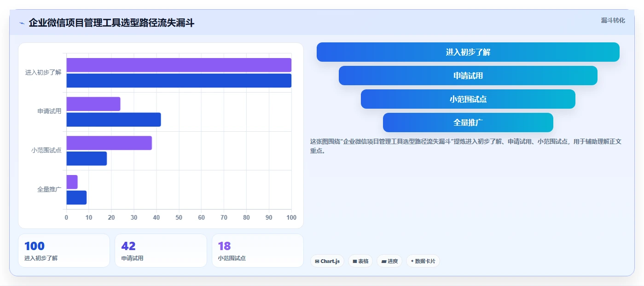Click the 100 进入初步了解 stat card
This screenshot has height=286, width=644.
point(64,251)
